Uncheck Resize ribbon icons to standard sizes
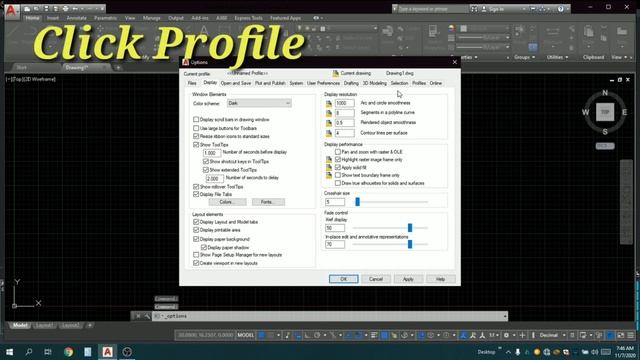Screen dimensions: 640x360 [196, 136]
